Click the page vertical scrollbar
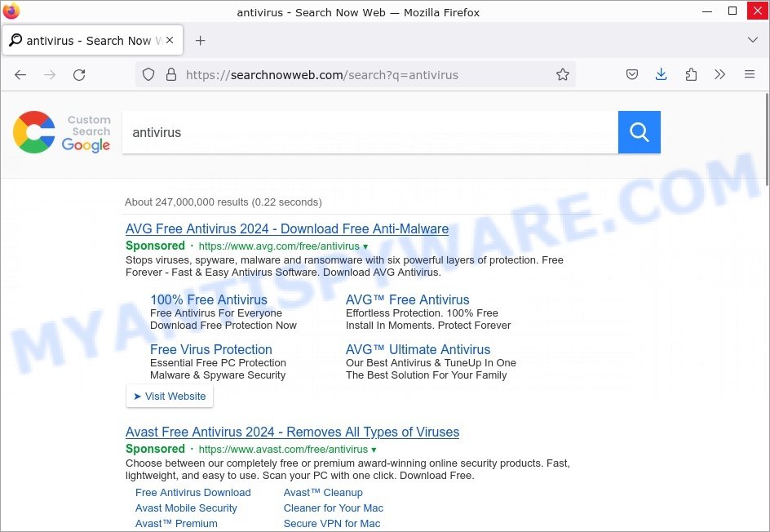This screenshot has width=770, height=532. 767,140
